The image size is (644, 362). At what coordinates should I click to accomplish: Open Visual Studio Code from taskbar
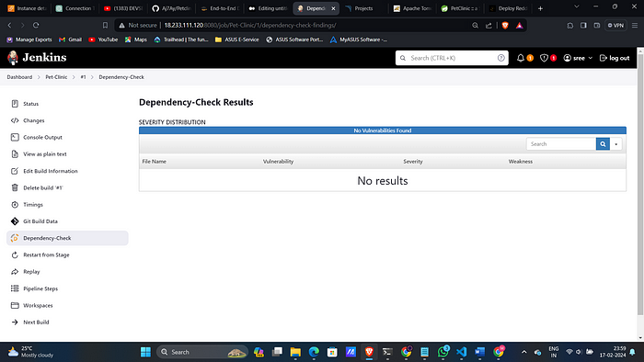coord(461,352)
